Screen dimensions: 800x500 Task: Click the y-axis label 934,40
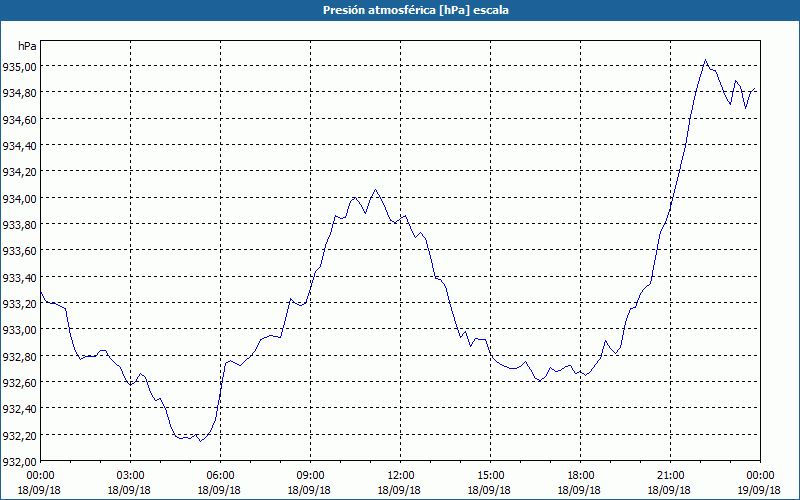tap(19, 145)
